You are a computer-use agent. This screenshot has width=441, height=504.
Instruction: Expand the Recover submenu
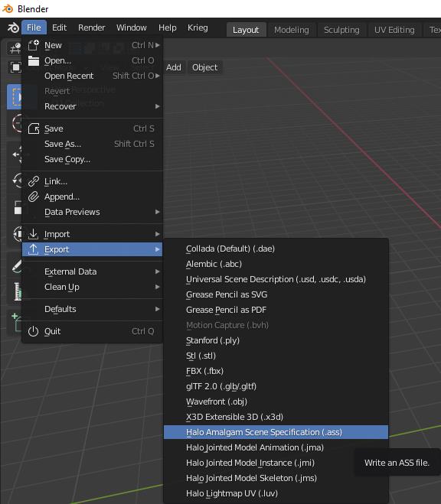pos(93,106)
